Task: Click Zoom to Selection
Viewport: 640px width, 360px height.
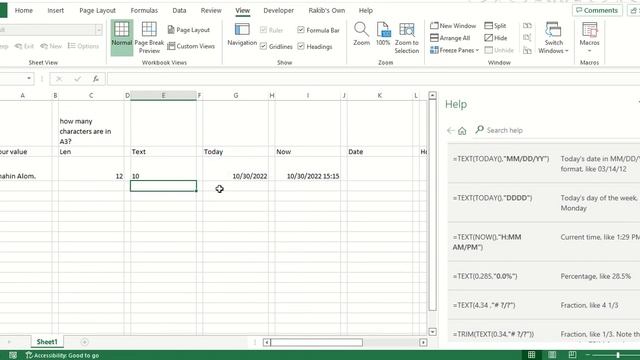Action: (407, 38)
